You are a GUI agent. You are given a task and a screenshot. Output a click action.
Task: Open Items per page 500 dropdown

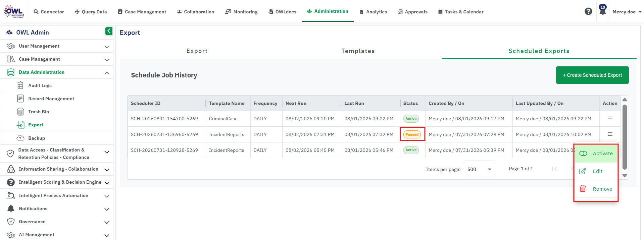(x=479, y=169)
